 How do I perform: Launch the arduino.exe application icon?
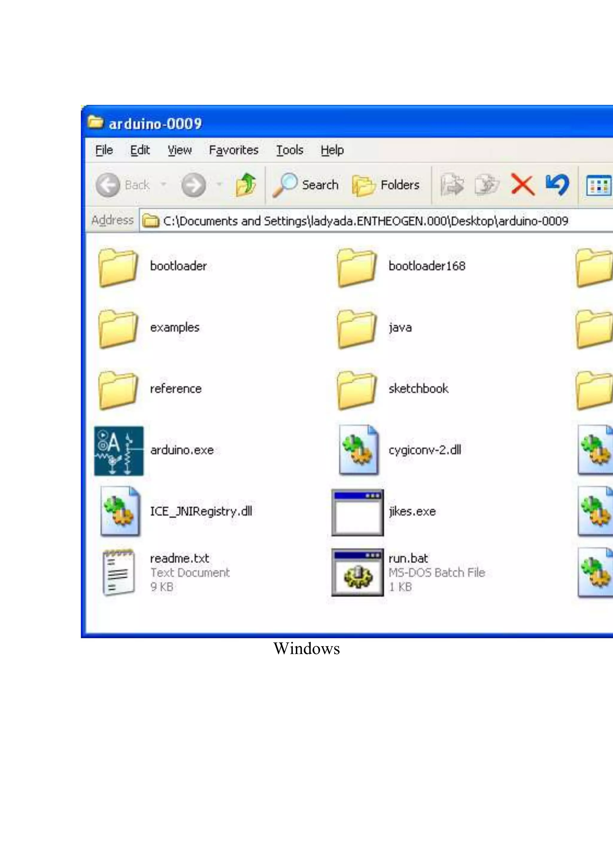pyautogui.click(x=119, y=451)
